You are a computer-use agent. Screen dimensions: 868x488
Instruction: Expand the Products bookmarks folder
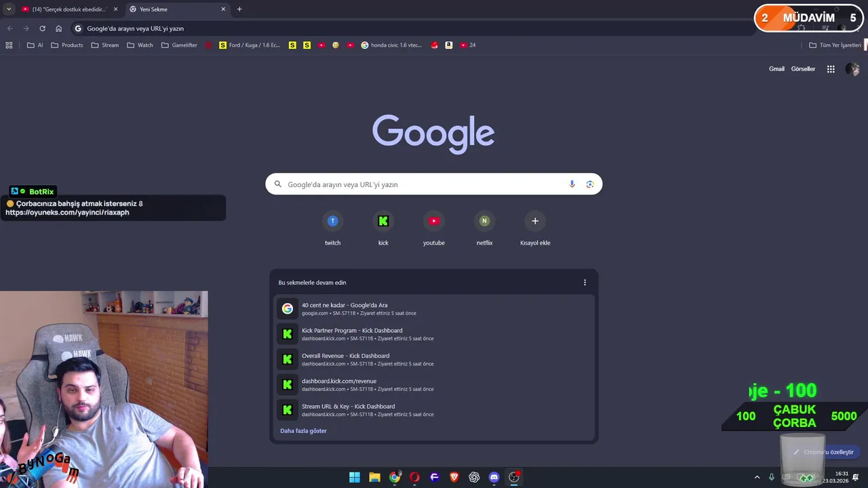[67, 45]
